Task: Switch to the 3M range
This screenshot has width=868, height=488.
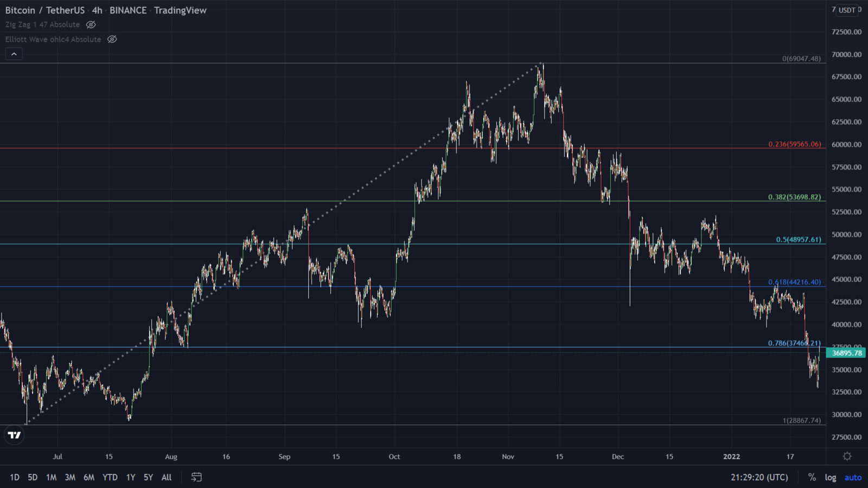Action: (x=70, y=477)
